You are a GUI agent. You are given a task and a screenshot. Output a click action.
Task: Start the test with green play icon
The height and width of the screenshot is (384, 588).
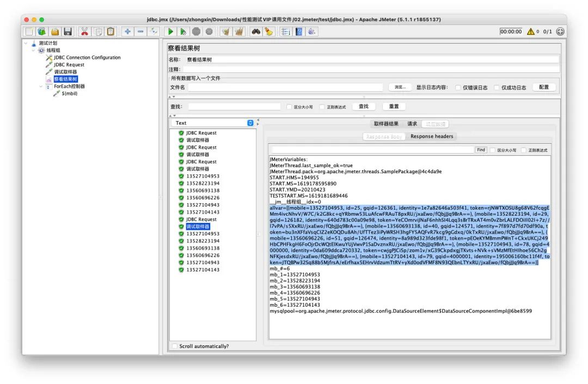coord(170,32)
